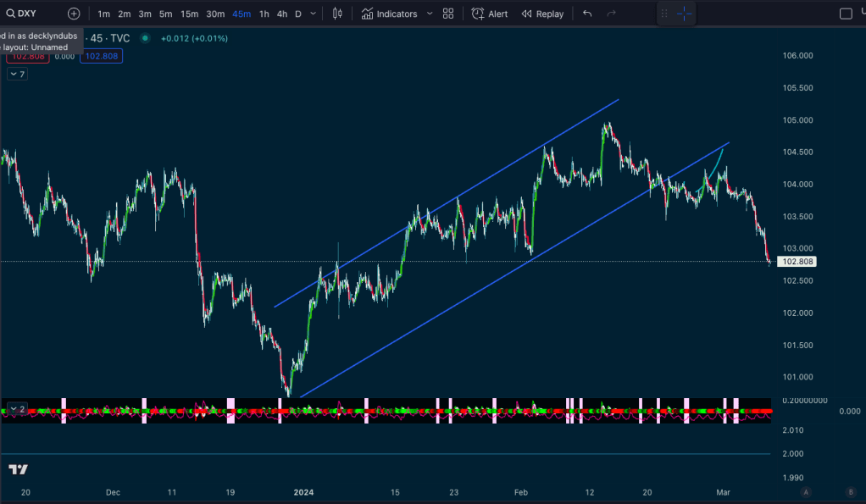Viewport: 866px width, 504px height.
Task: Switch to the 15m timeframe
Action: pos(189,14)
